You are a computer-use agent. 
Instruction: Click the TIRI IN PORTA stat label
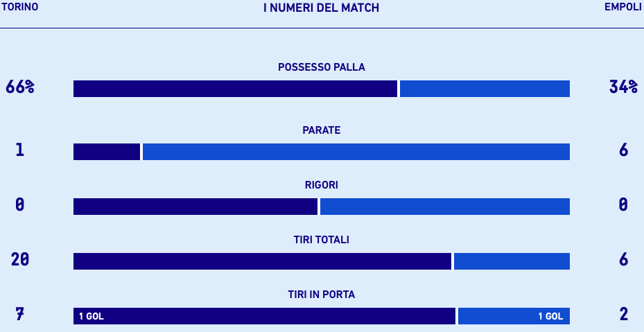click(x=321, y=295)
